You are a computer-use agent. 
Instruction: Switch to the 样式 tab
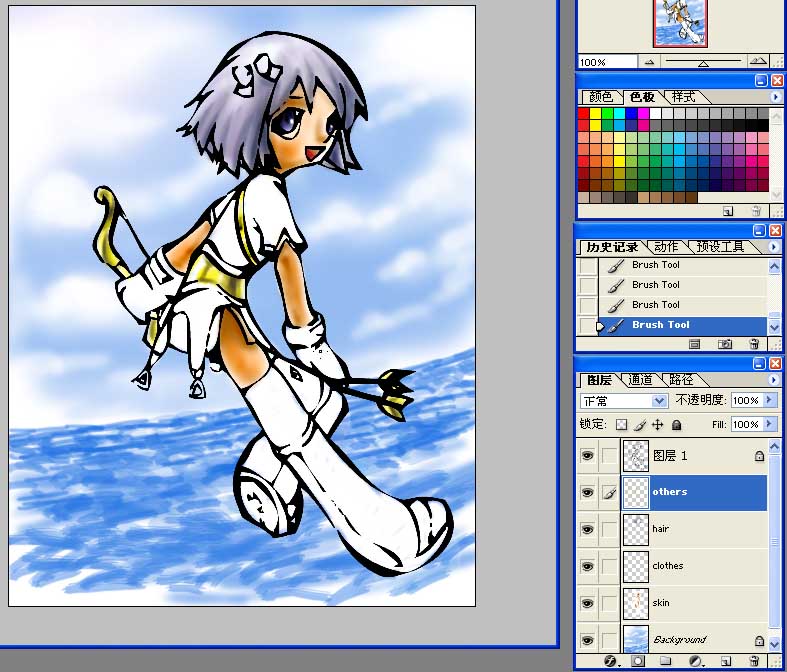pyautogui.click(x=684, y=96)
